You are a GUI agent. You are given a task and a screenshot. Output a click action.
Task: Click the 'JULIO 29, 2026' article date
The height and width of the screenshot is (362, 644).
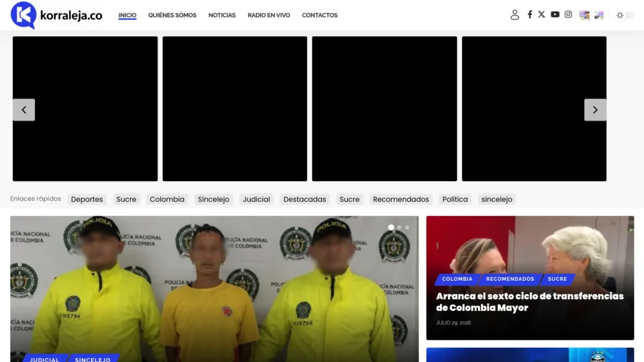click(x=453, y=322)
